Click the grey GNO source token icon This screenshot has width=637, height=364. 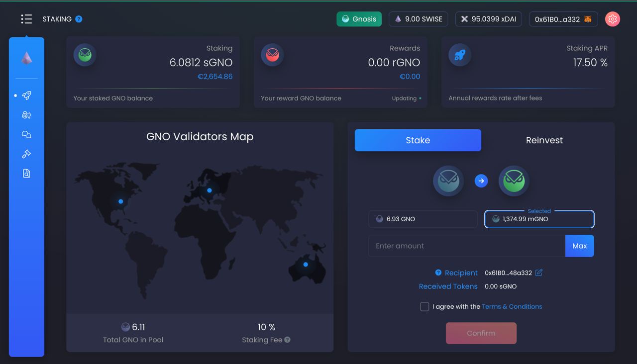[x=448, y=181]
